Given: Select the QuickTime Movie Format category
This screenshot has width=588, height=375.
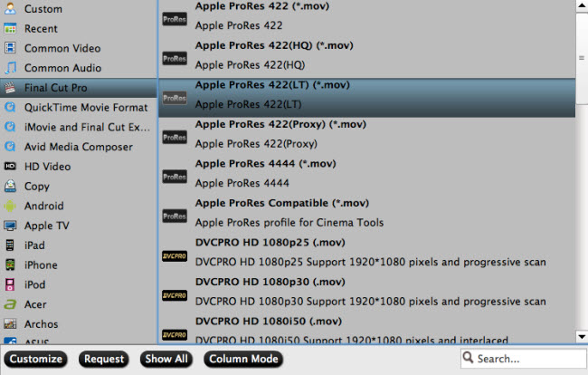Looking at the screenshot, I should pos(79,108).
